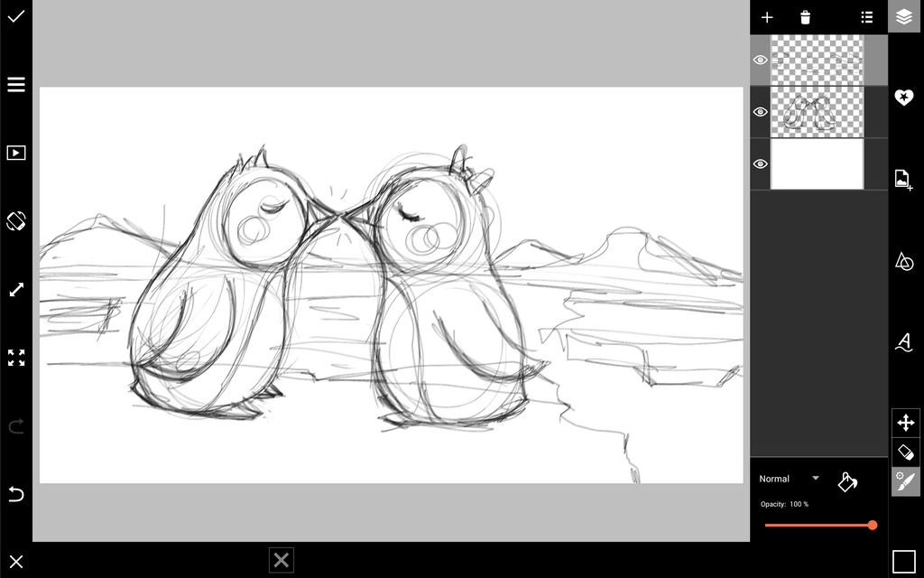This screenshot has width=924, height=578.
Task: Select the penguins layer thumbnail
Action: (x=817, y=111)
